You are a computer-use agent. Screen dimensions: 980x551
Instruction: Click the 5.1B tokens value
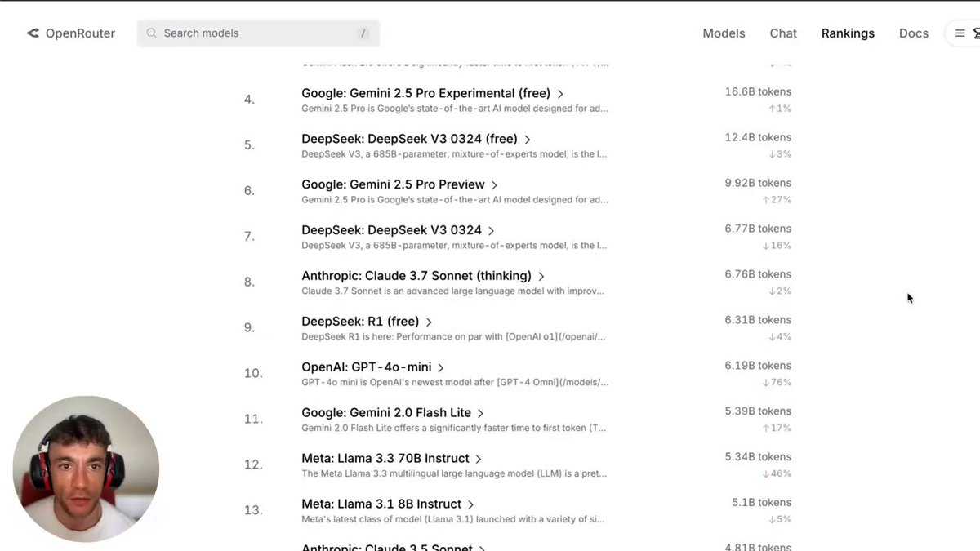[x=761, y=503]
